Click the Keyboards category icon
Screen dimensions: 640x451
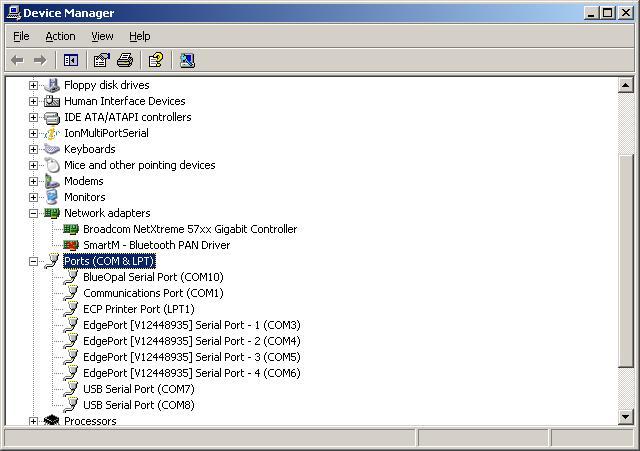tap(52, 149)
